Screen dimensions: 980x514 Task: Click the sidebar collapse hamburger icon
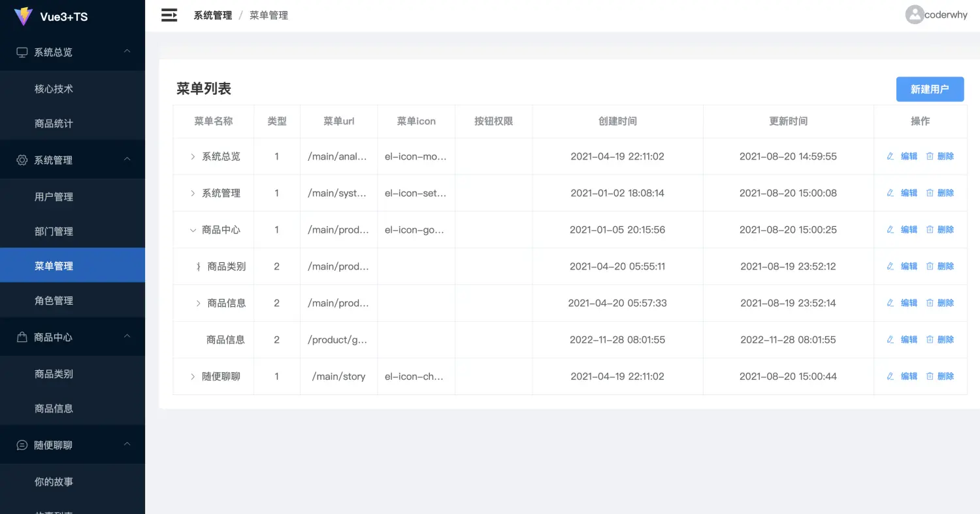(x=169, y=15)
